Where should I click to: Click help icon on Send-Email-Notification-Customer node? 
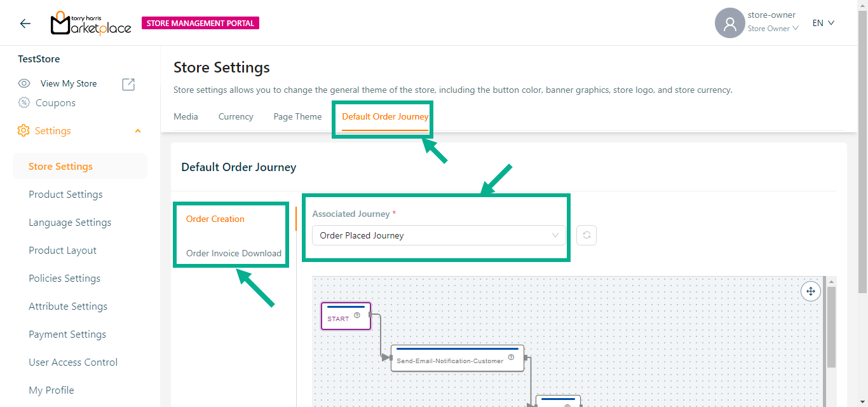pyautogui.click(x=511, y=357)
